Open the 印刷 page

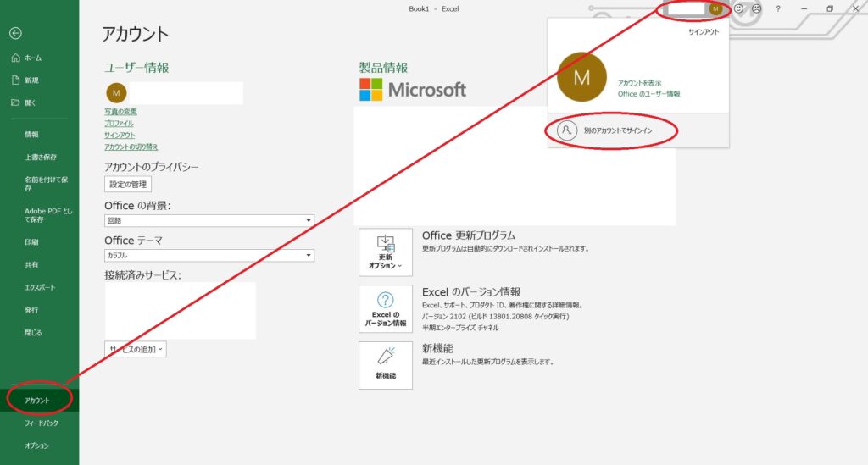click(31, 242)
